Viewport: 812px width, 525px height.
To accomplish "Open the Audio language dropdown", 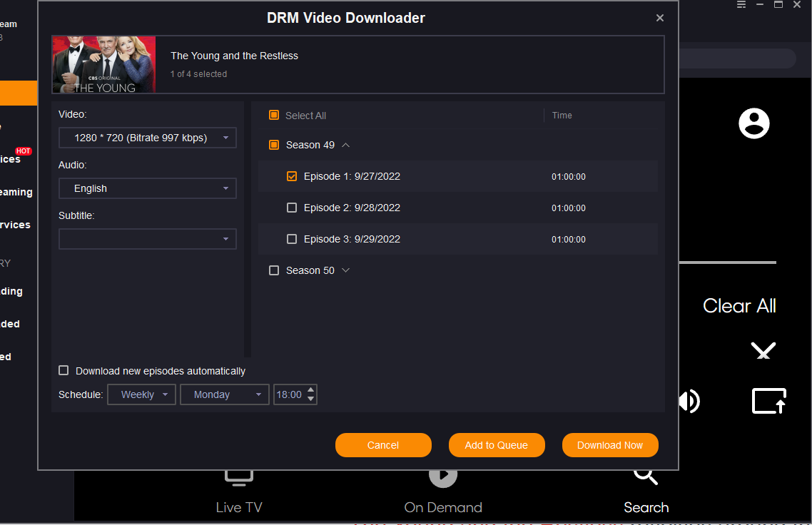I will [x=148, y=188].
